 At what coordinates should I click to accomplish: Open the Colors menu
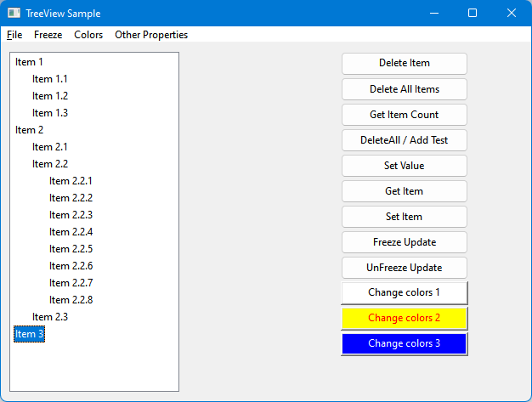tap(88, 35)
